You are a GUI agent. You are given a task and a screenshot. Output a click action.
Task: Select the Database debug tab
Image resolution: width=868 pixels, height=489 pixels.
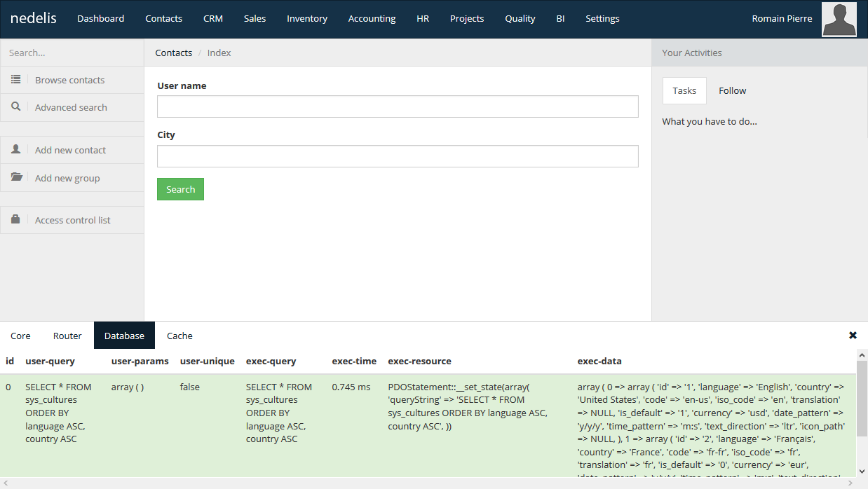[124, 336]
